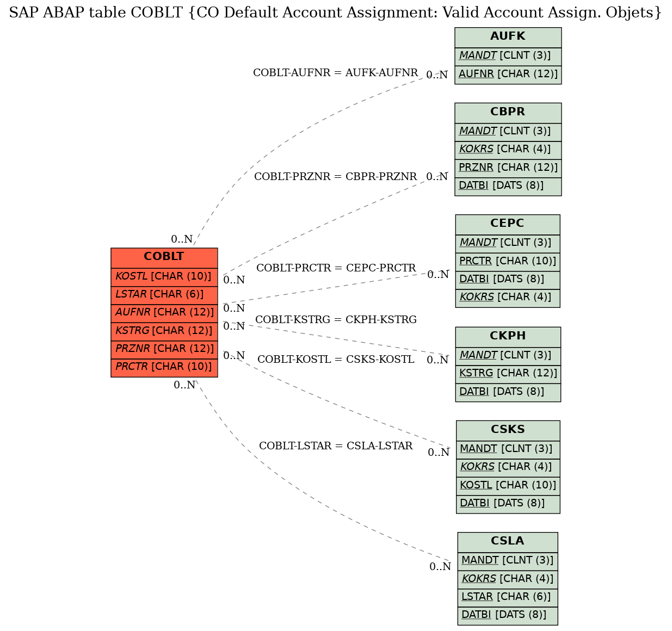The width and height of the screenshot is (672, 631).
Task: Click the 0..N cardinality next to CSLA
Action: tap(440, 567)
